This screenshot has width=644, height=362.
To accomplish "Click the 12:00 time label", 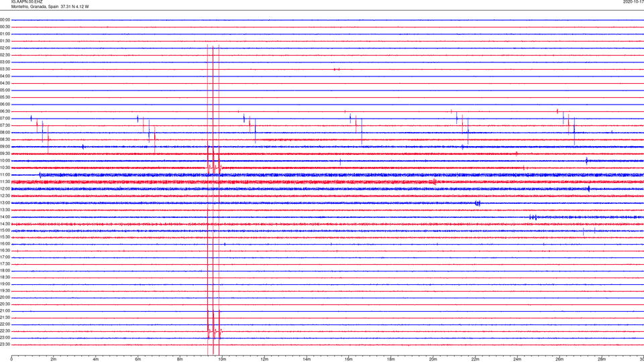I will click(x=5, y=189).
